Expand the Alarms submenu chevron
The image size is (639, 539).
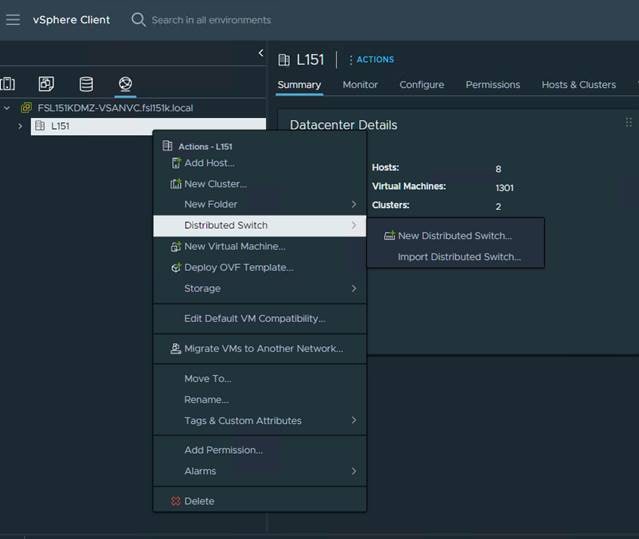coord(354,471)
